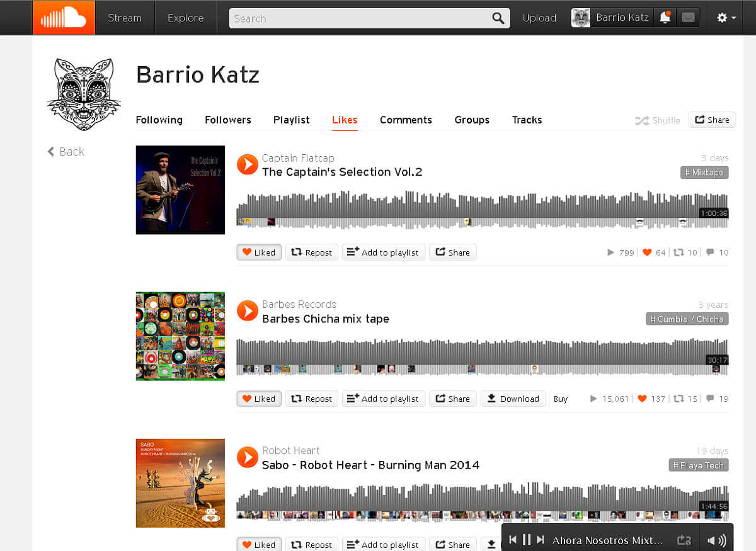Toggle Shuffle for the likes list
This screenshot has height=551, width=756.
pyautogui.click(x=658, y=120)
